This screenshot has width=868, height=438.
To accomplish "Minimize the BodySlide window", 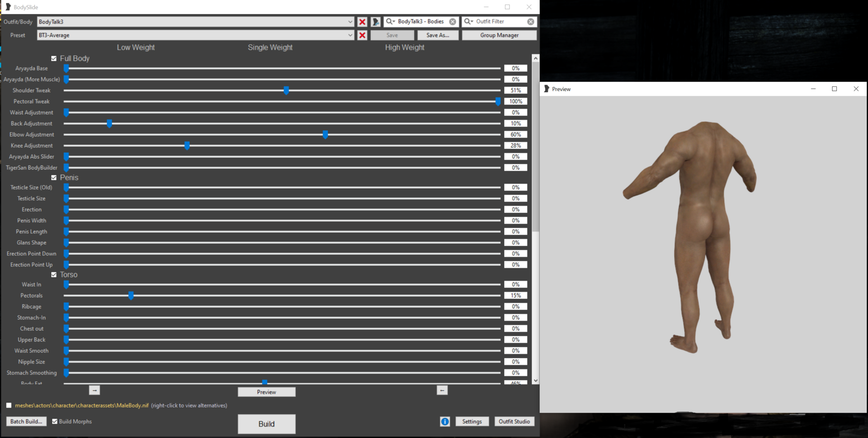I will (486, 7).
